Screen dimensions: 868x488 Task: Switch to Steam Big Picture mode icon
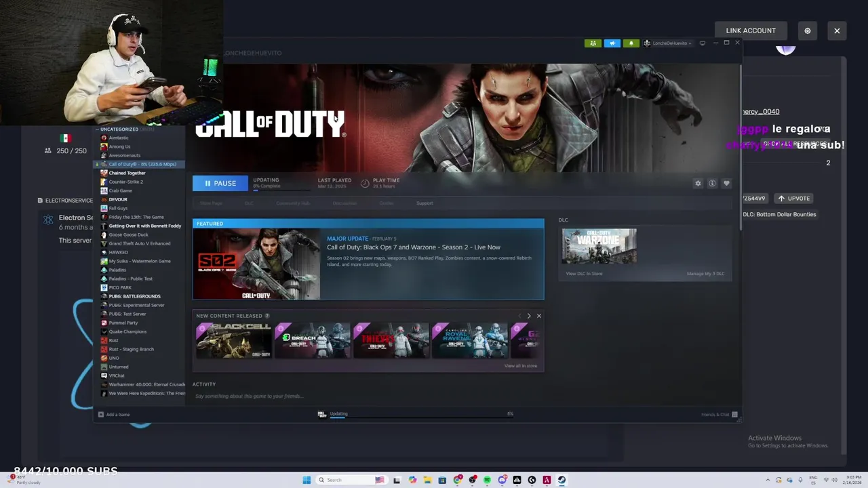[x=703, y=43]
